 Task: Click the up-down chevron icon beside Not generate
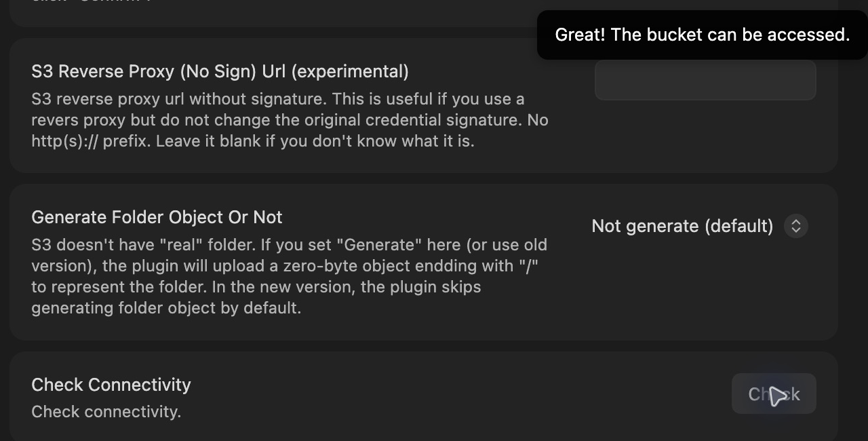(796, 226)
